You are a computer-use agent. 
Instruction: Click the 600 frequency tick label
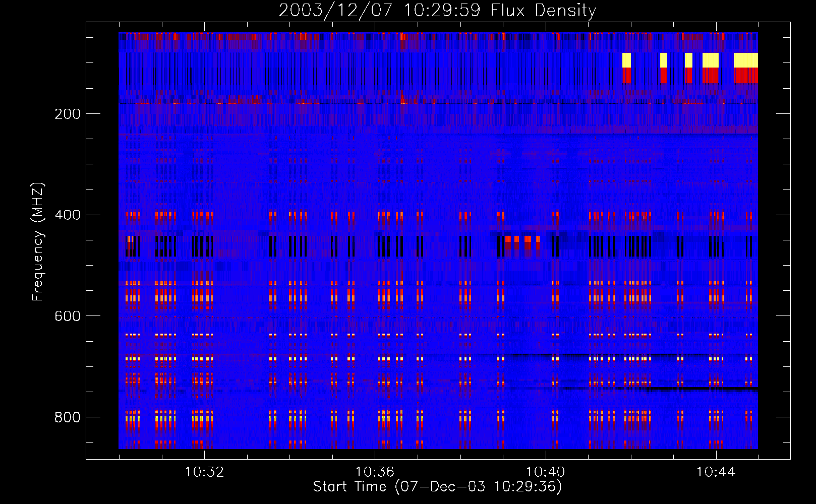(68, 316)
